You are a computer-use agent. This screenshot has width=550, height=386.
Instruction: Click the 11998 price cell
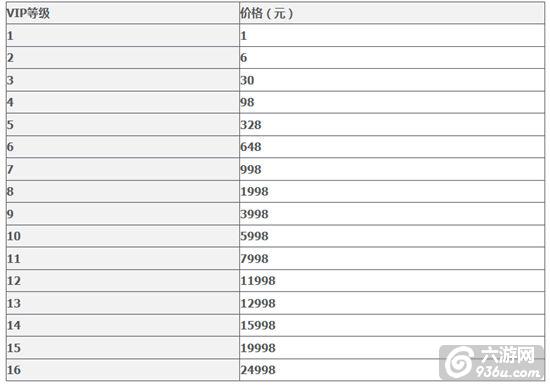tap(392, 280)
